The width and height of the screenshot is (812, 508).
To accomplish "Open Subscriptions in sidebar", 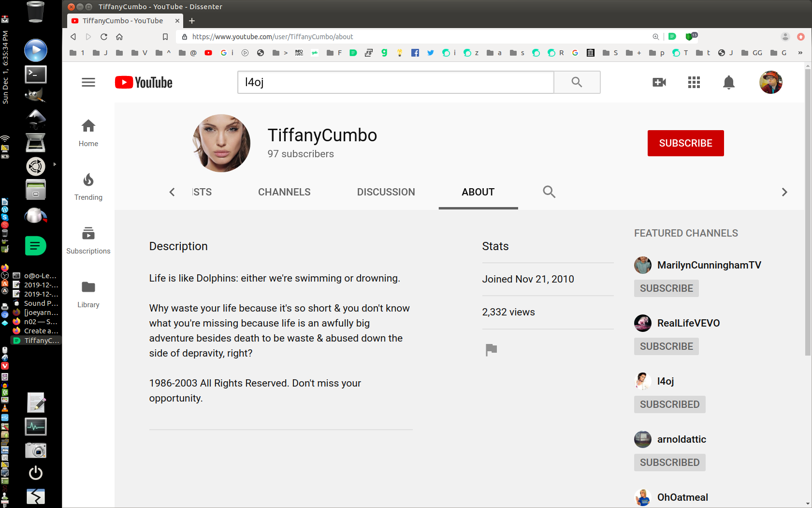I will (88, 240).
